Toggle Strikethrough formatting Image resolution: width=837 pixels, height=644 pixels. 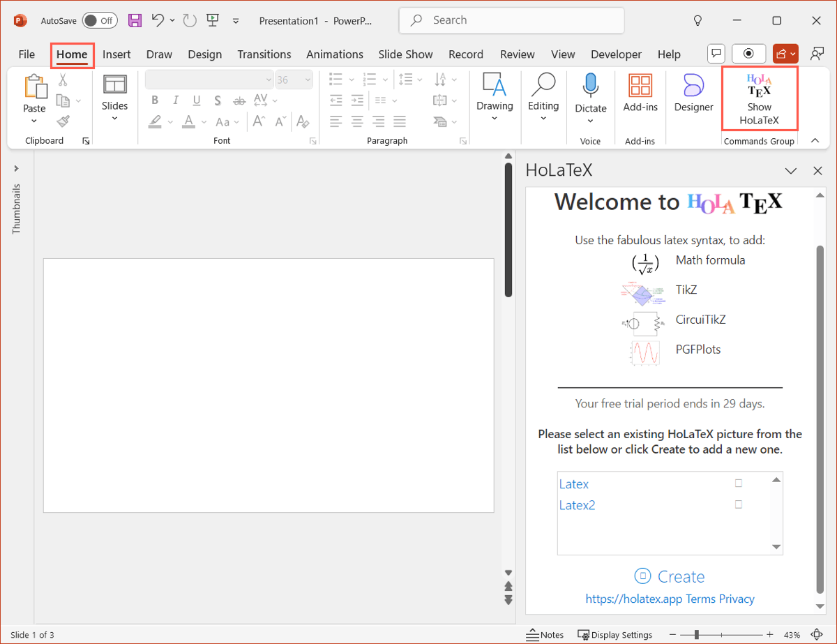(239, 100)
